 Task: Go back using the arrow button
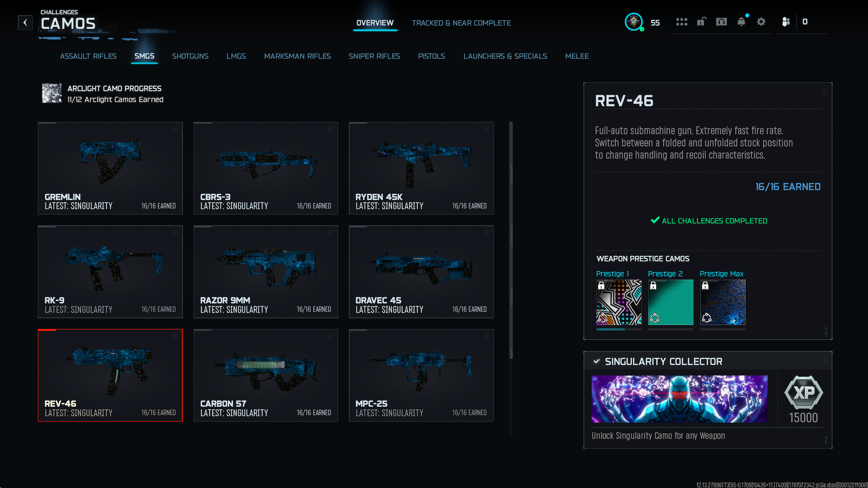(25, 23)
